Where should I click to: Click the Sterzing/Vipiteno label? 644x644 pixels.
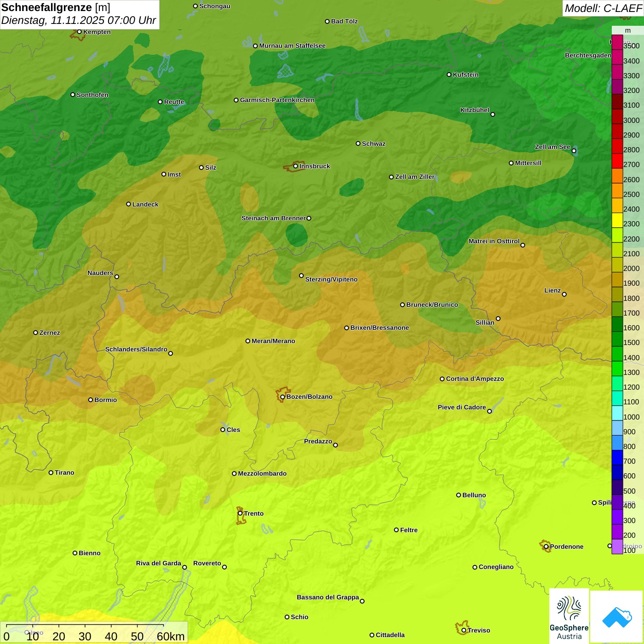(331, 279)
